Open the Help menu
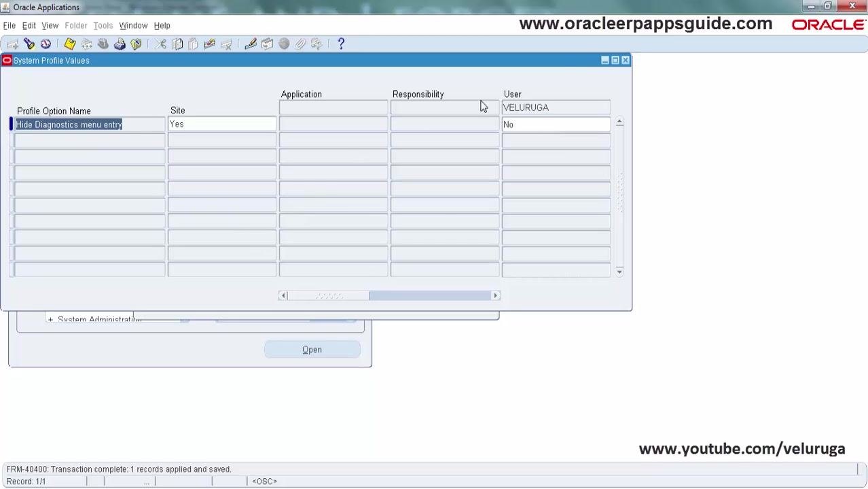 coord(162,26)
